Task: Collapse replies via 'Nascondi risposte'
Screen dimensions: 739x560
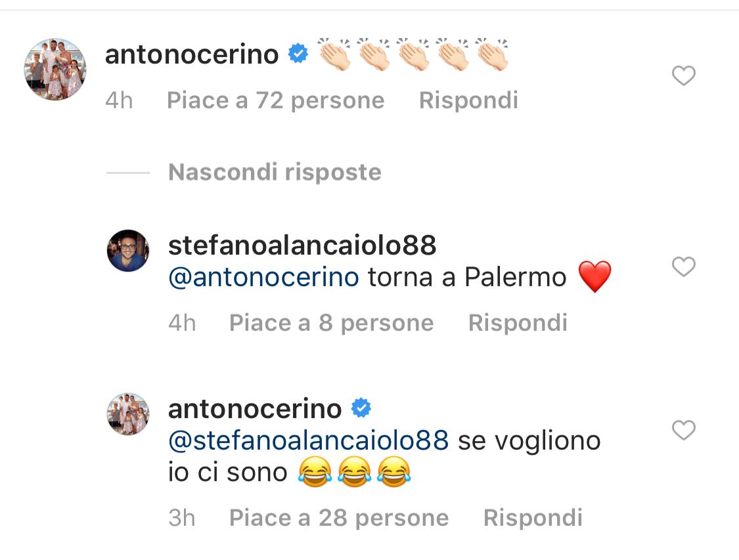Action: [x=275, y=172]
